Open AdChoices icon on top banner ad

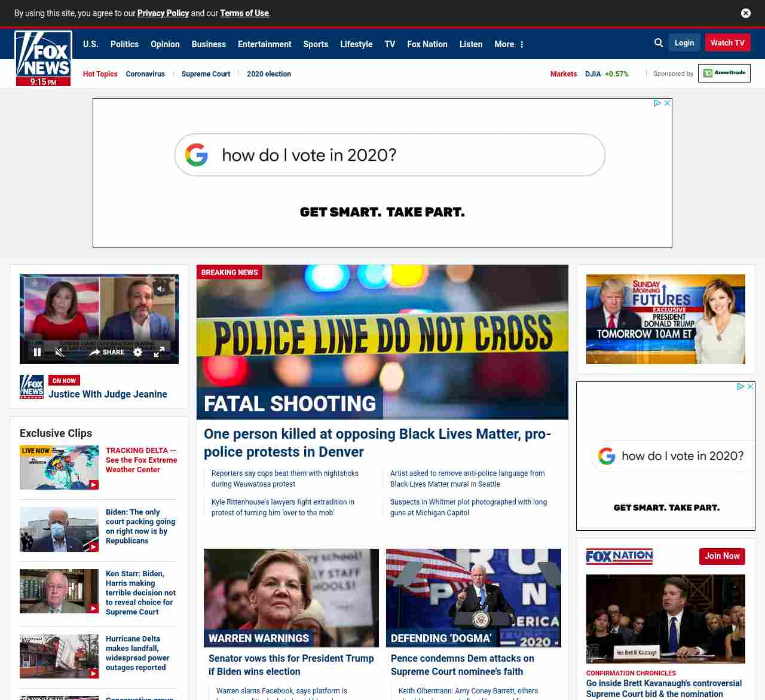657,103
